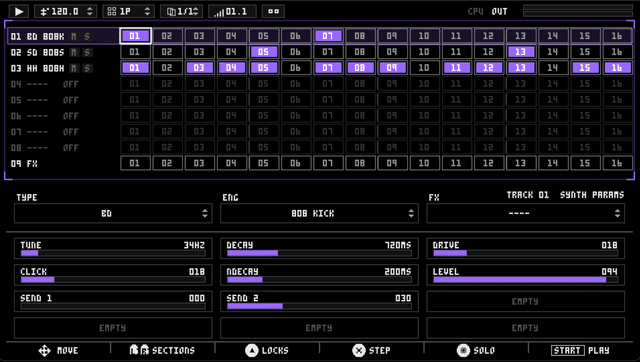
Task: Toggle step 01 on the BD track
Action: tap(136, 36)
